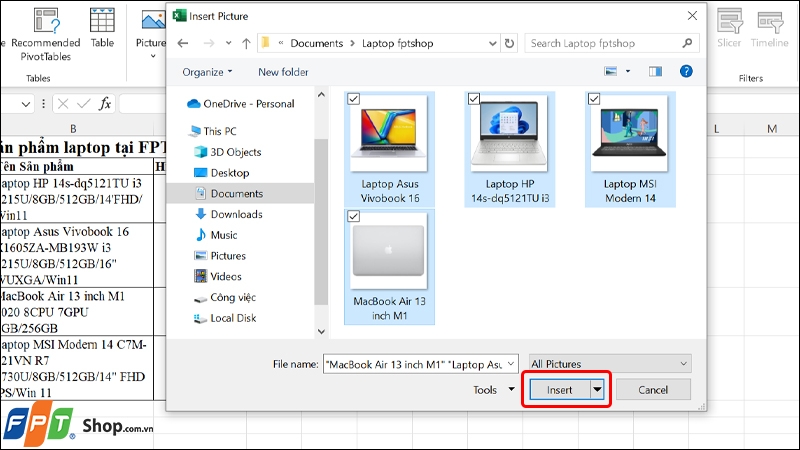The image size is (800, 450).
Task: Change view layout icon
Action: coord(611,71)
